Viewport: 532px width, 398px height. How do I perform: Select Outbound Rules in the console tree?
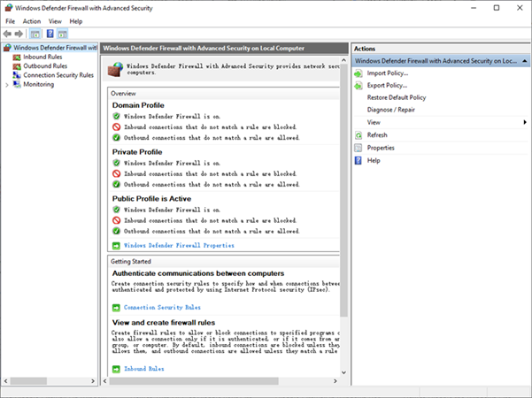44,66
